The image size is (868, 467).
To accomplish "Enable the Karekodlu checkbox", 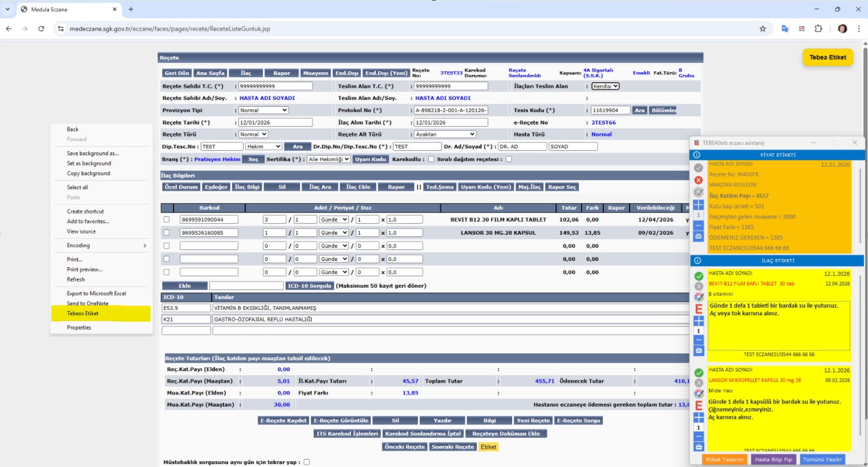I will [431, 159].
